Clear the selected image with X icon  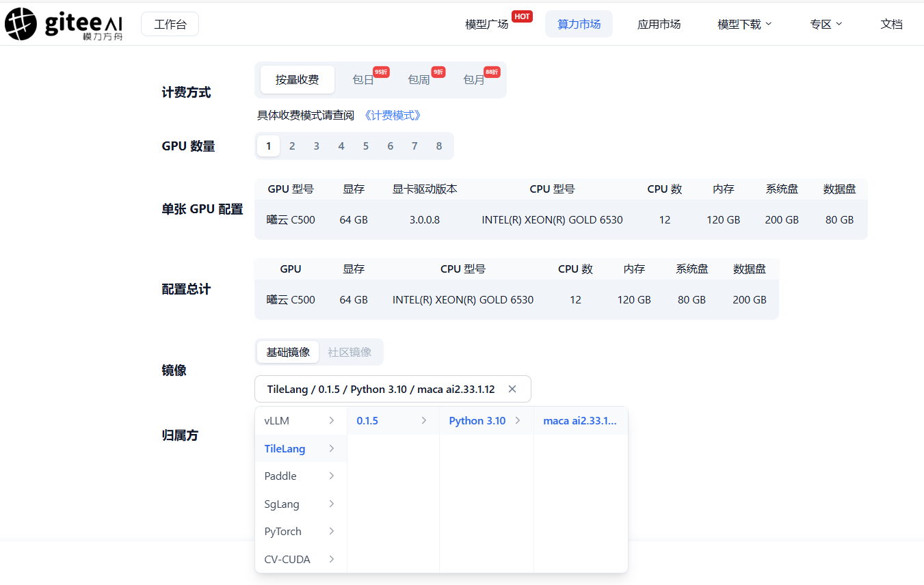(512, 389)
